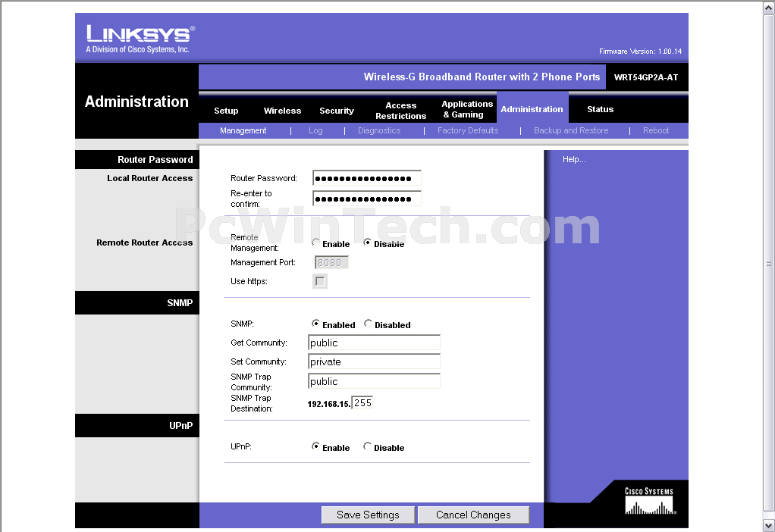Click the Remote Router Access label
The image size is (775, 532).
tap(144, 243)
